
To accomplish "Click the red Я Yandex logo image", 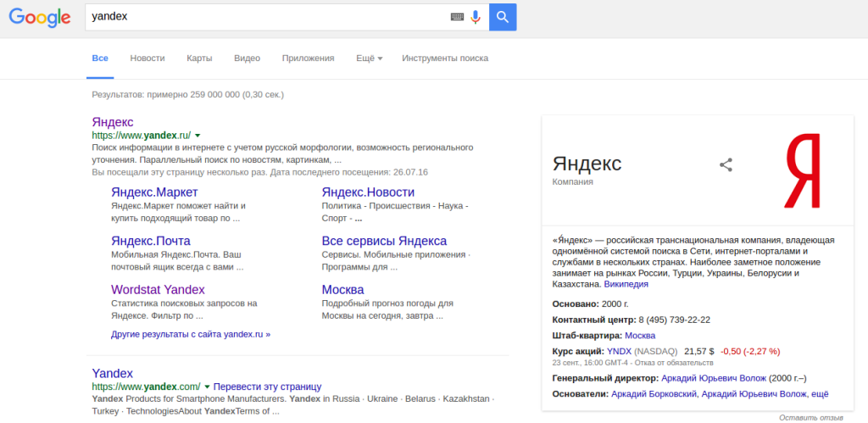I will [x=803, y=170].
